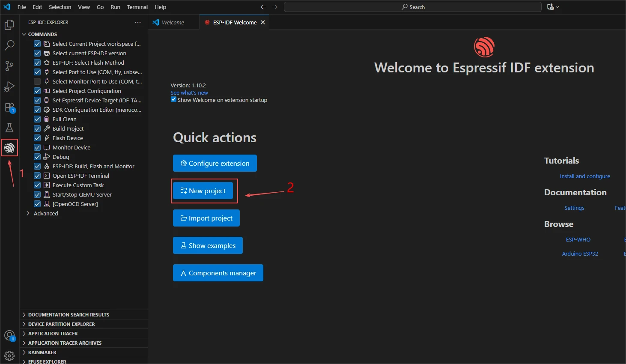Enable Select Monitor Port to Use checkbox
This screenshot has width=626, height=364.
(37, 81)
